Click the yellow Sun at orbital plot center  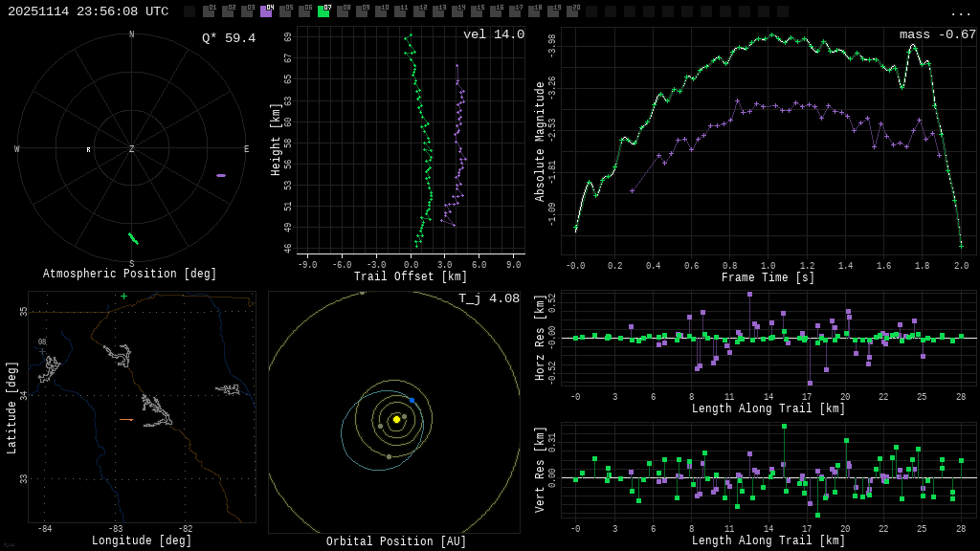(396, 419)
